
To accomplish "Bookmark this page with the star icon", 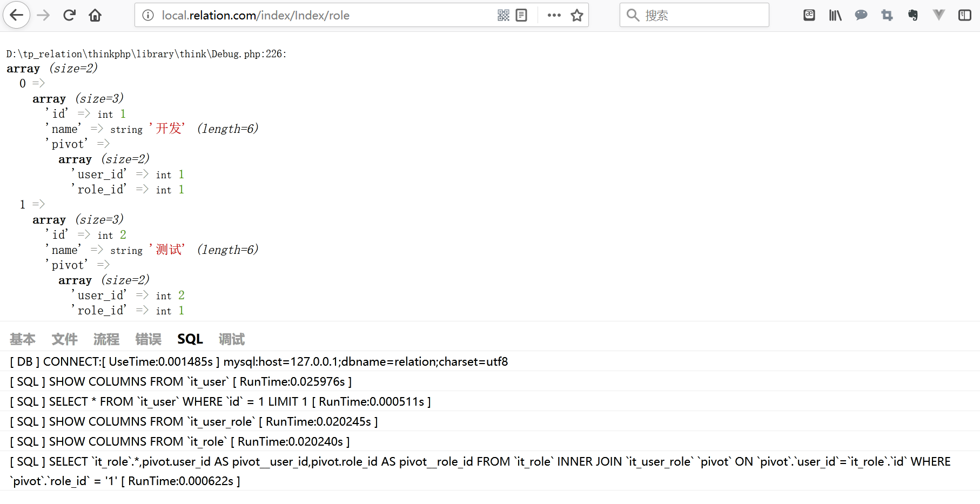I will (577, 15).
